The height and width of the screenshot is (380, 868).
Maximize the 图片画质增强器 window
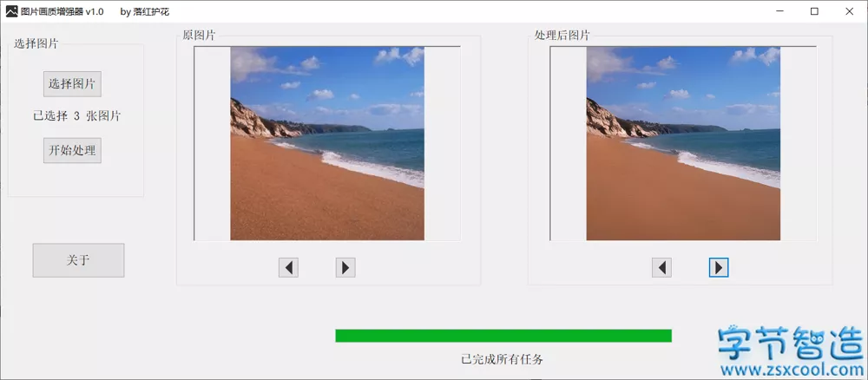tap(814, 11)
